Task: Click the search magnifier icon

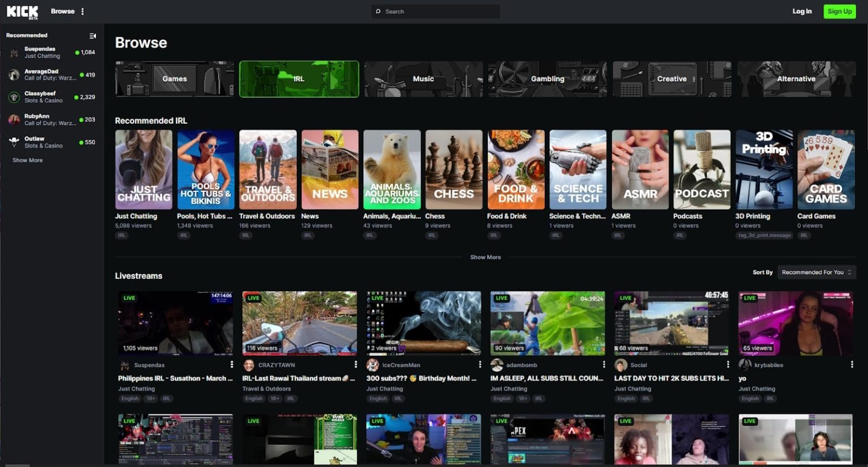Action: coord(377,11)
